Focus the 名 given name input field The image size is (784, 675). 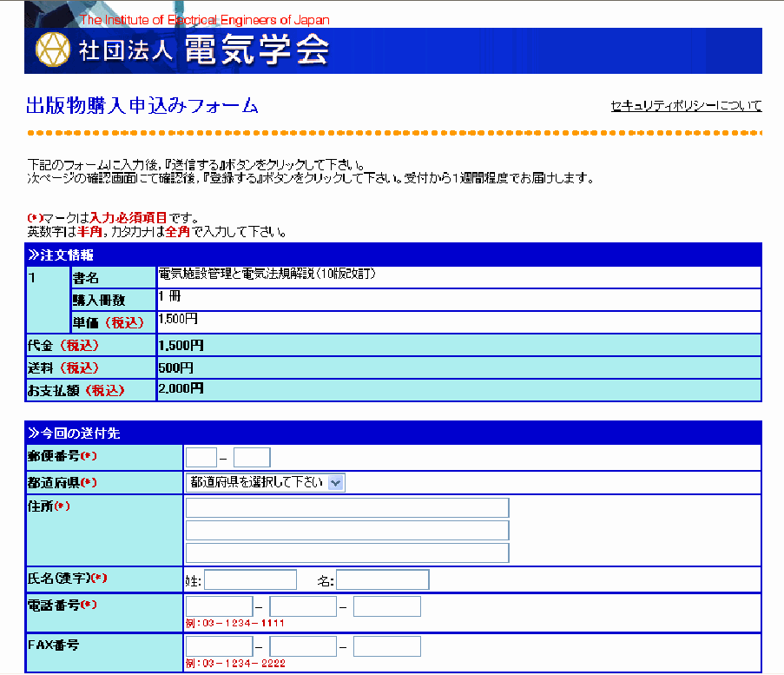click(383, 579)
